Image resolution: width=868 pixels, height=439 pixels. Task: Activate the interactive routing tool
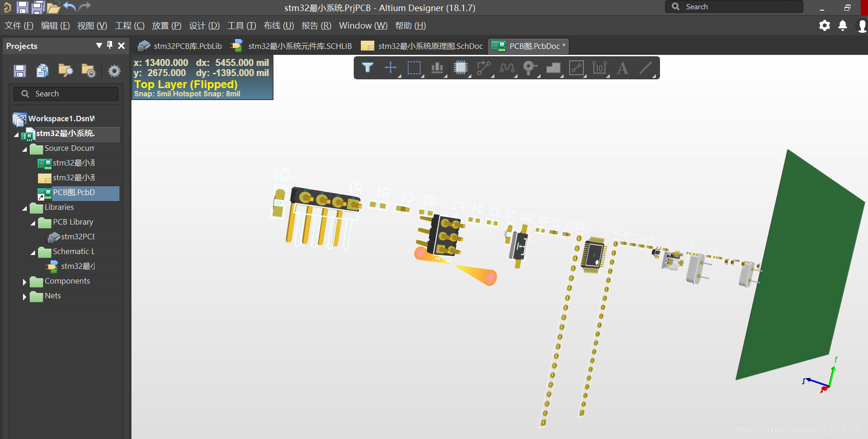click(x=483, y=68)
